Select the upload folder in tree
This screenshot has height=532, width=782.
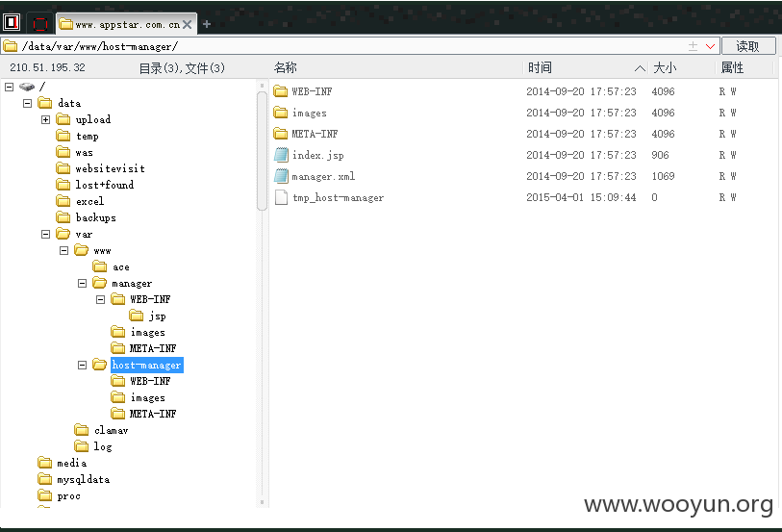coord(92,119)
